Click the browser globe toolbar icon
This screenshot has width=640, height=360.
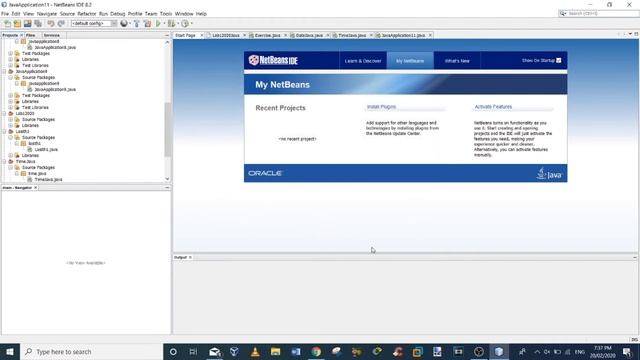pos(124,24)
